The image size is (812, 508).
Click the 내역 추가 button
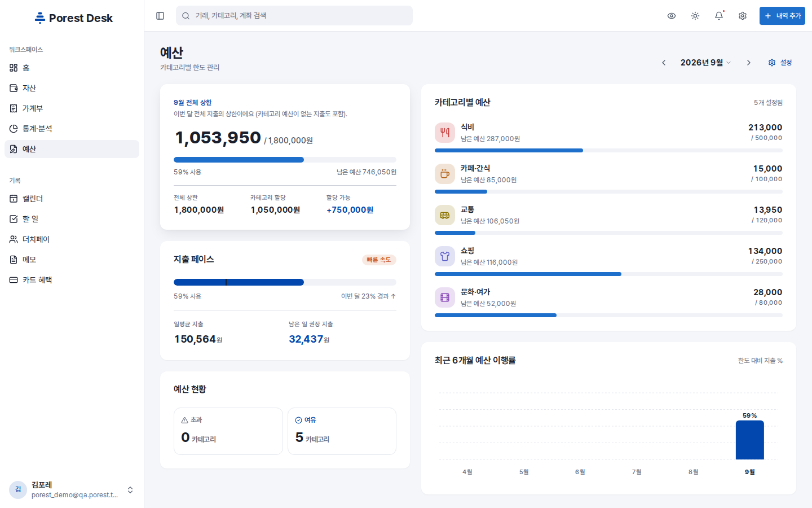[x=782, y=16]
